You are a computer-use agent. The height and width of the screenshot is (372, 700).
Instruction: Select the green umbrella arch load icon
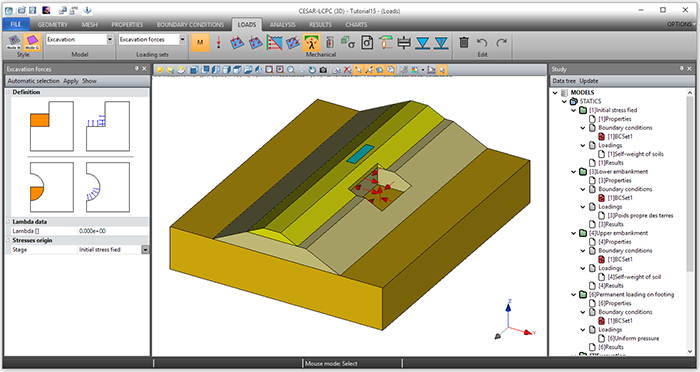coord(385,42)
